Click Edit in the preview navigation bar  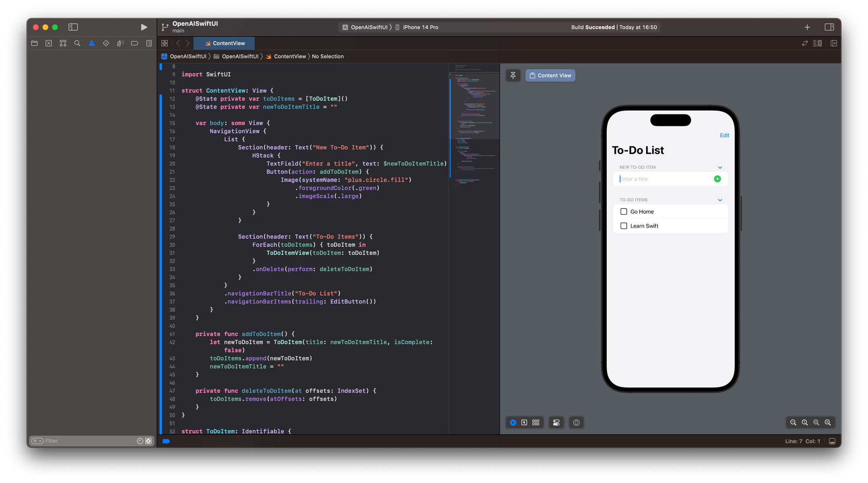coord(724,135)
